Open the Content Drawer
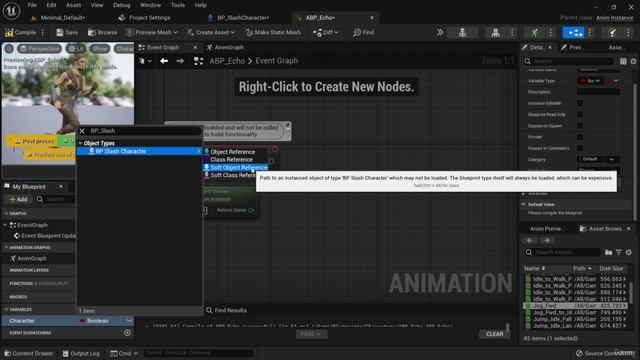The width and height of the screenshot is (640, 360). click(x=29, y=353)
